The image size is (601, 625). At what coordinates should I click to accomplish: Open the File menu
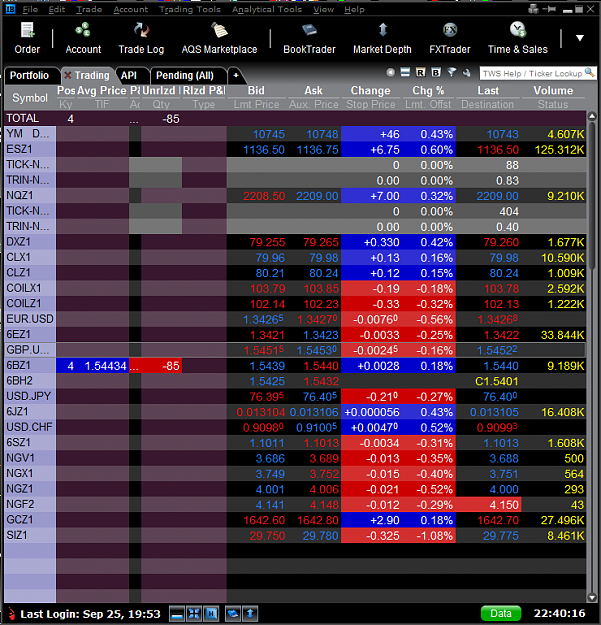tap(30, 9)
